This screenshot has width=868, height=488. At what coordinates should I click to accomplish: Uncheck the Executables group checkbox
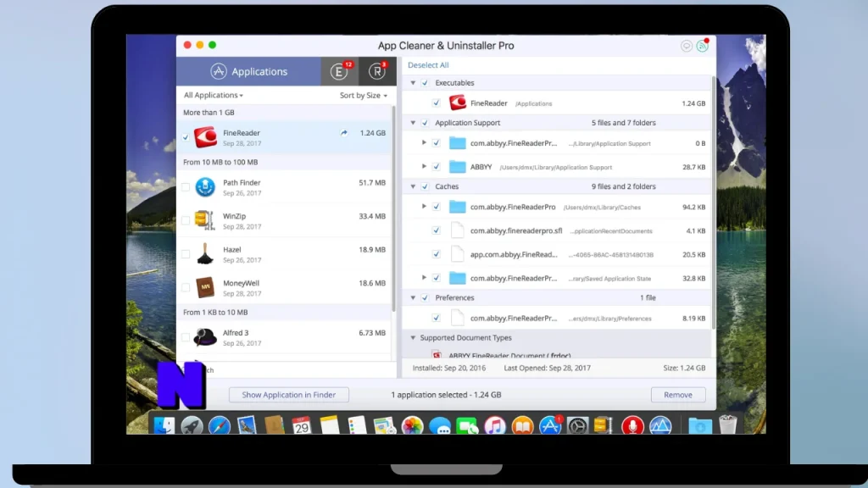click(x=425, y=83)
